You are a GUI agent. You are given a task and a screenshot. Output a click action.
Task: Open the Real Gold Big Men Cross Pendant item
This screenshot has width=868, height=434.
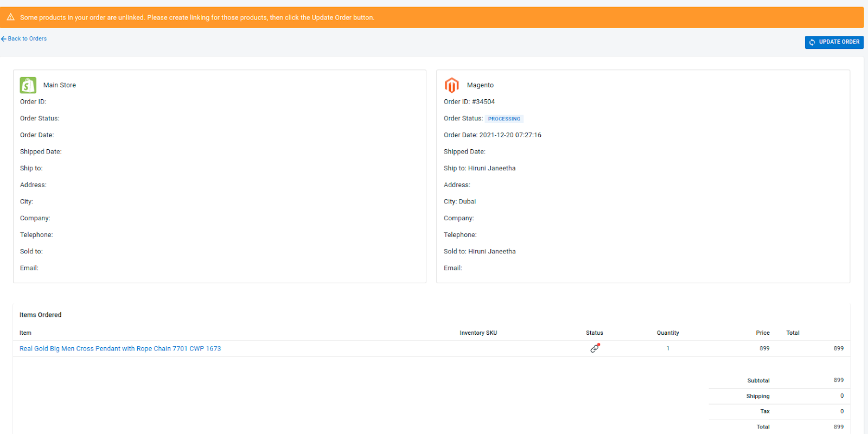coord(120,349)
